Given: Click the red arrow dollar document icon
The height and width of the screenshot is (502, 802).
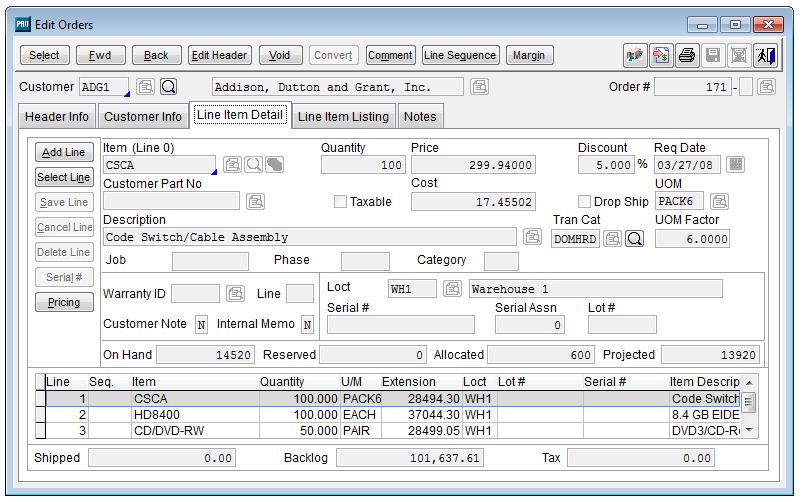Looking at the screenshot, I should coord(661,55).
